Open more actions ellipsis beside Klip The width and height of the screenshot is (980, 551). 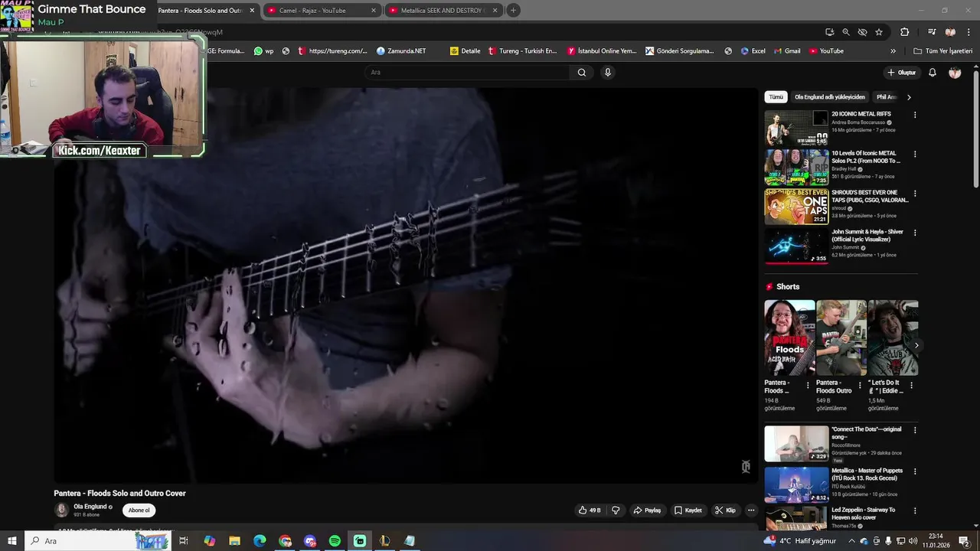751,510
